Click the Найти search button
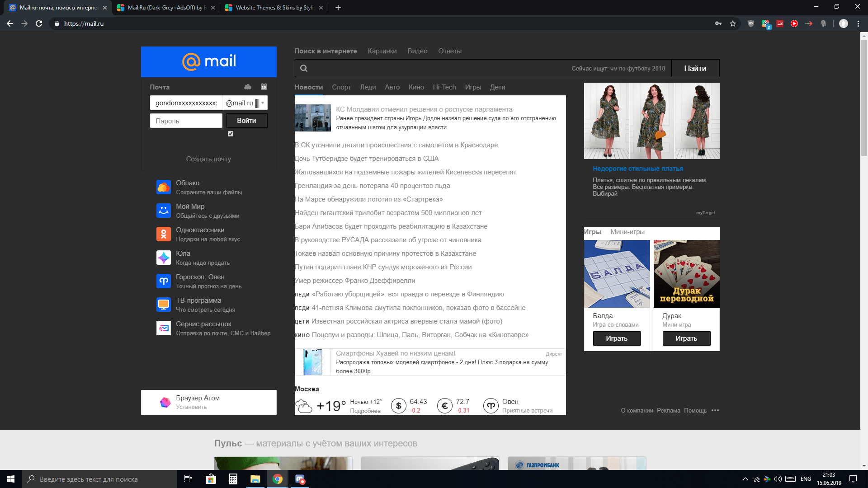 click(x=695, y=68)
